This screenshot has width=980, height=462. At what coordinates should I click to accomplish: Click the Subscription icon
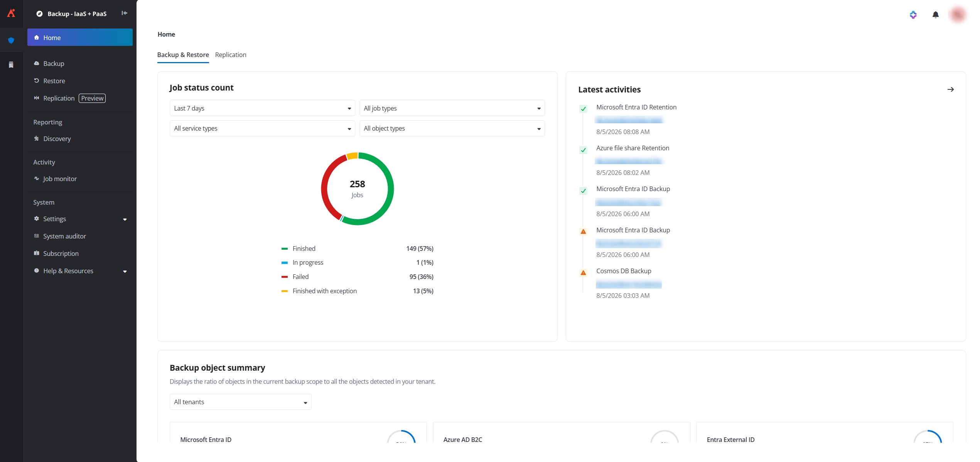[37, 253]
